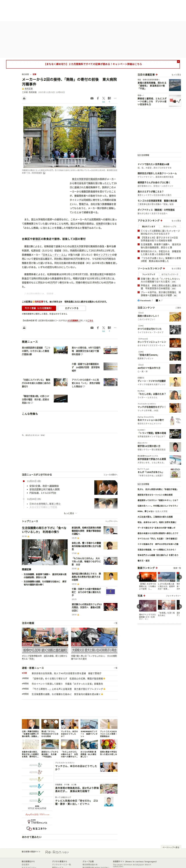
Task: Click the top Hatena bookmark B! icon
Action: click(109, 98)
